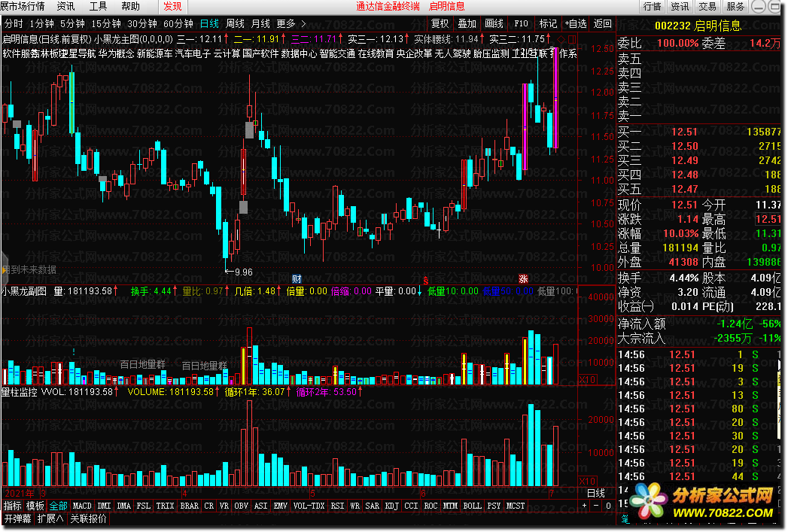Viewport: 788px width, 532px height.
Task: Switch the indicator to TRIX
Action: [165, 506]
